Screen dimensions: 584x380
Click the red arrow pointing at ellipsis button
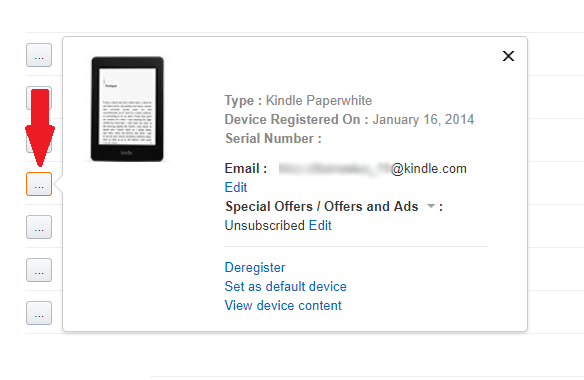40,127
